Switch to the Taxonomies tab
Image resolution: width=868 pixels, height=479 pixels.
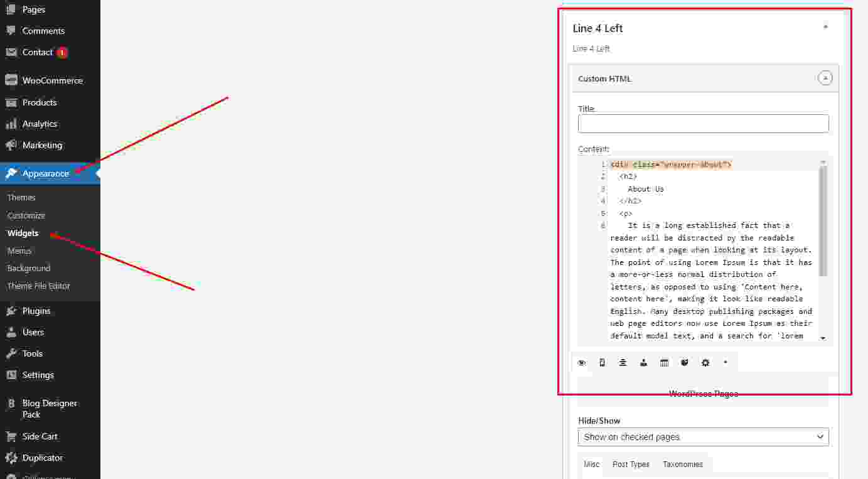(683, 465)
